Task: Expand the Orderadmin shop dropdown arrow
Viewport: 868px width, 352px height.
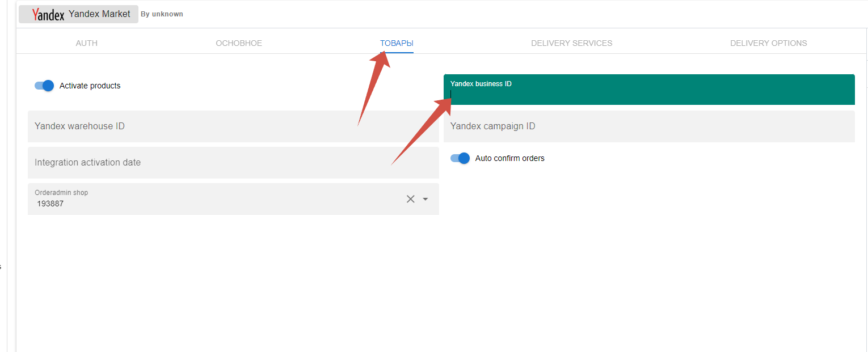Action: click(x=425, y=199)
